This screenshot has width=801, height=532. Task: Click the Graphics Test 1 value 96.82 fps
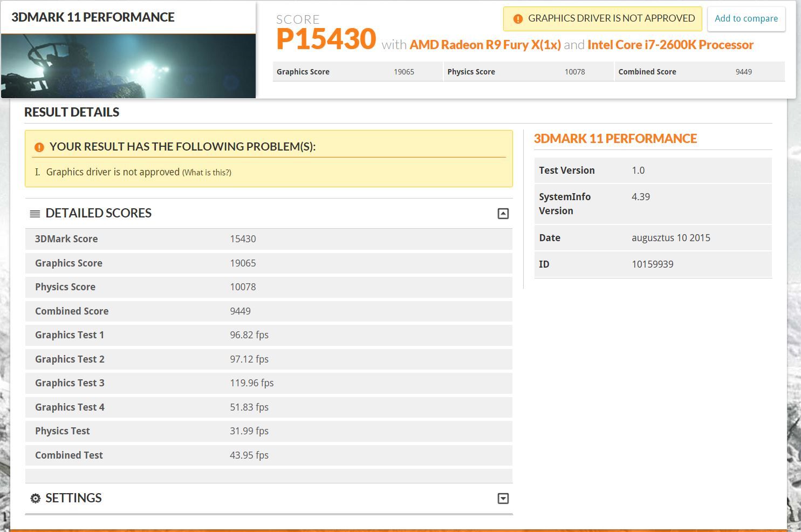pos(249,335)
